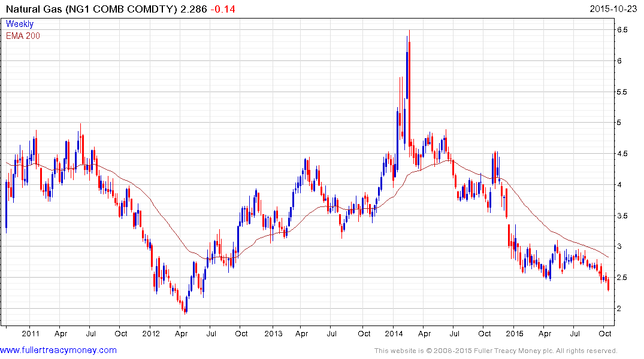
Task: Jump to the 2015 time axis marker
Action: coord(515,333)
